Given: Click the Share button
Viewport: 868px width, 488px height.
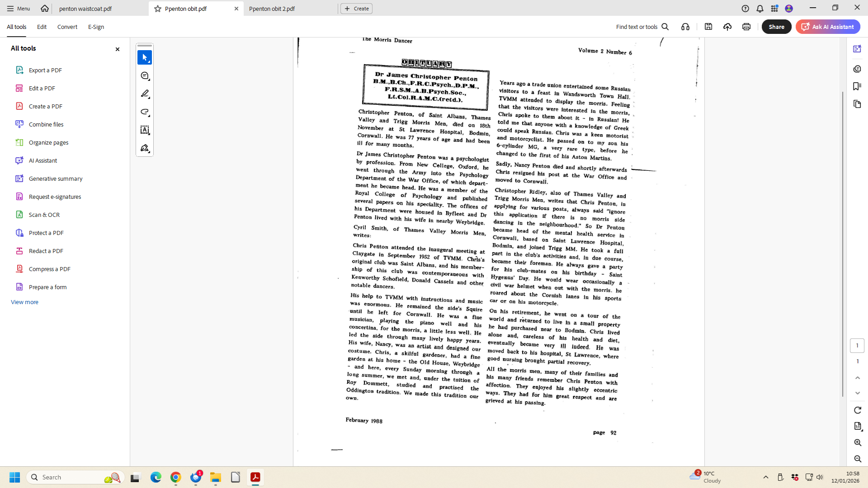Looking at the screenshot, I should coord(776,27).
